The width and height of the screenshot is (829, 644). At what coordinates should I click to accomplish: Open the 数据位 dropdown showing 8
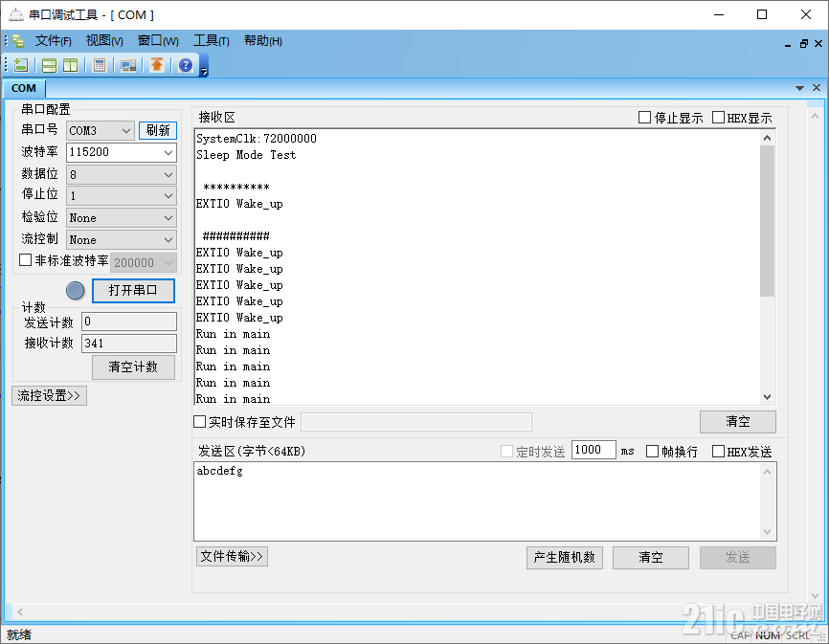tap(121, 174)
